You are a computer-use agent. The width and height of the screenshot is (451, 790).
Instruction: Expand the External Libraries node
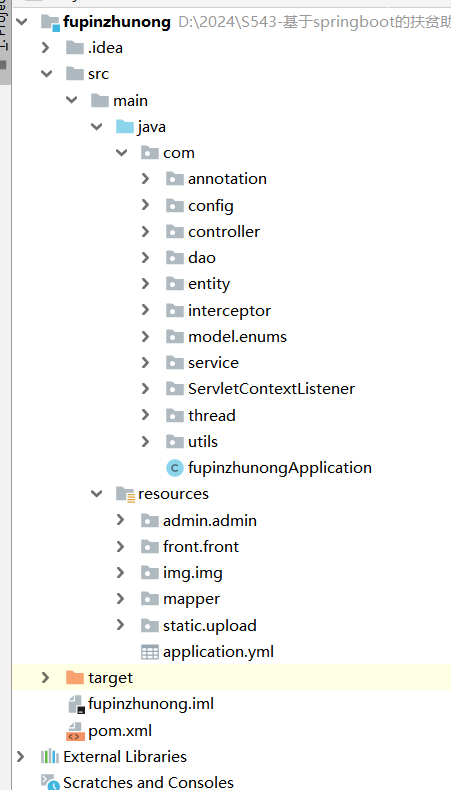coord(20,756)
